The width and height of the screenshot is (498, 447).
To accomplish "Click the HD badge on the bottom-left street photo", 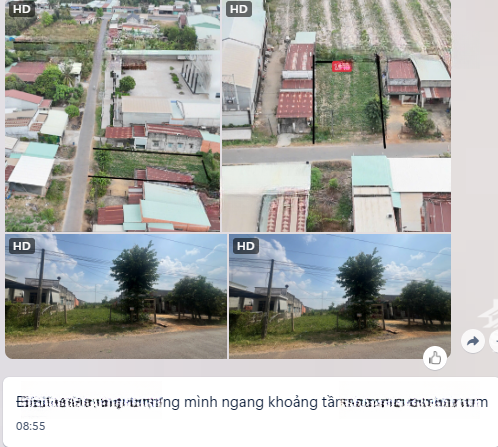I will pyautogui.click(x=22, y=246).
